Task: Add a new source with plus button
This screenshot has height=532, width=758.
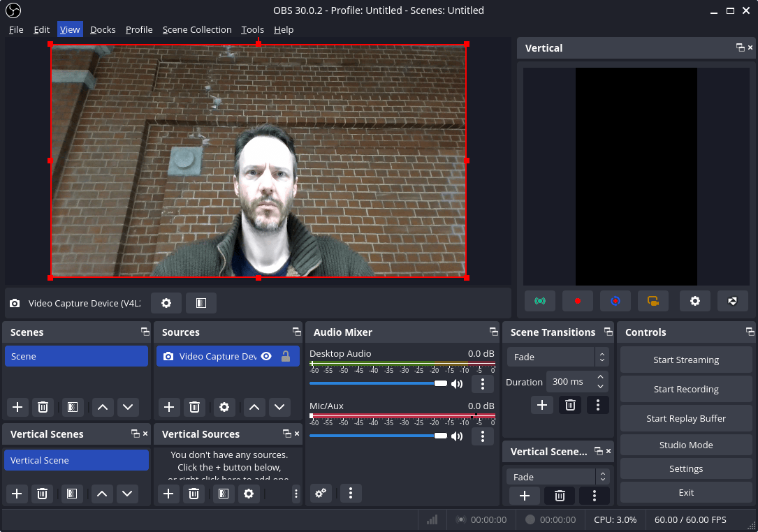Action: coord(168,407)
